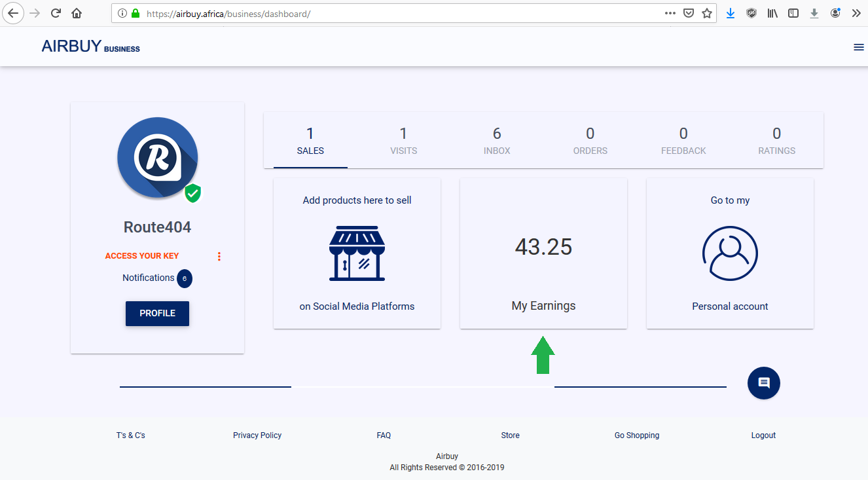Select the Orders tab
Viewport: 868px width, 480px height.
click(x=590, y=141)
